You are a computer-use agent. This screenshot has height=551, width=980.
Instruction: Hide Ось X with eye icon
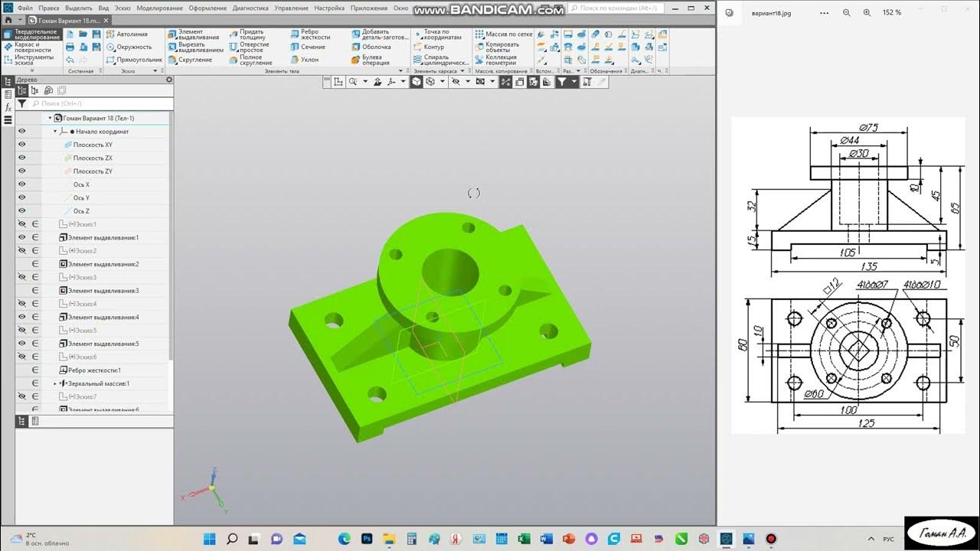coord(21,184)
